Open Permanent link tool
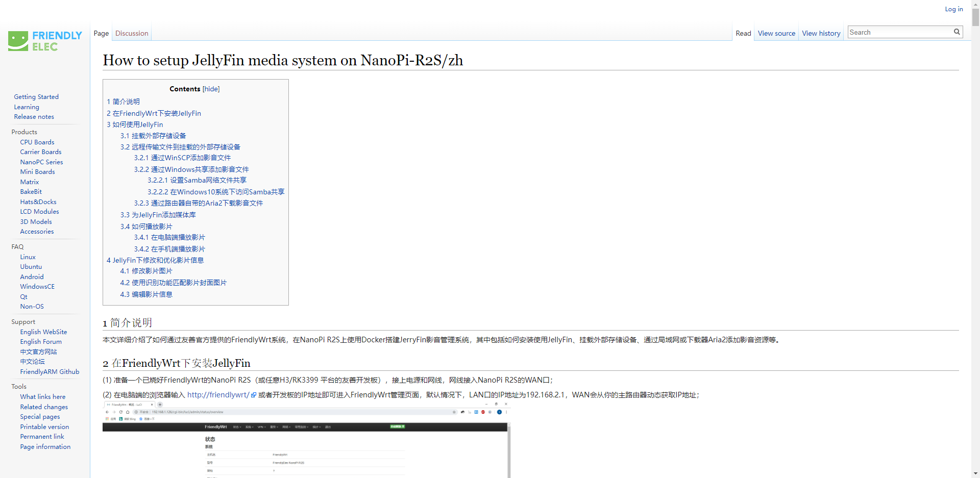The height and width of the screenshot is (478, 980). point(42,436)
